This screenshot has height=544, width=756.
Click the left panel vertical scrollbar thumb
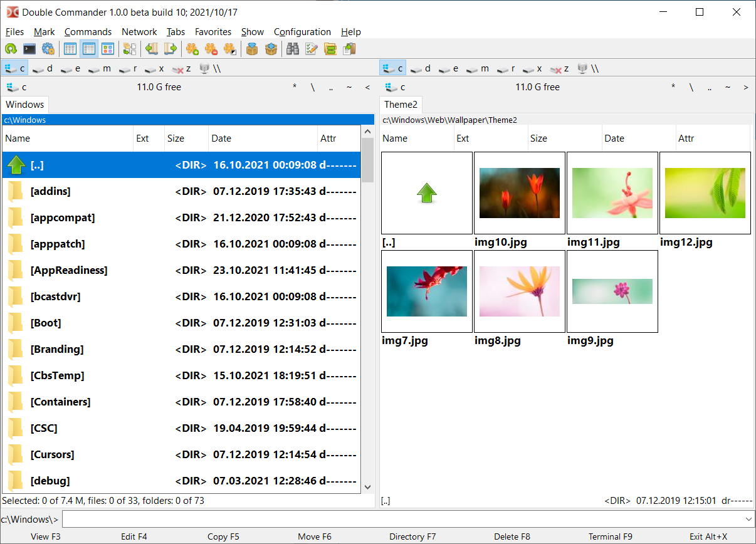[367, 160]
